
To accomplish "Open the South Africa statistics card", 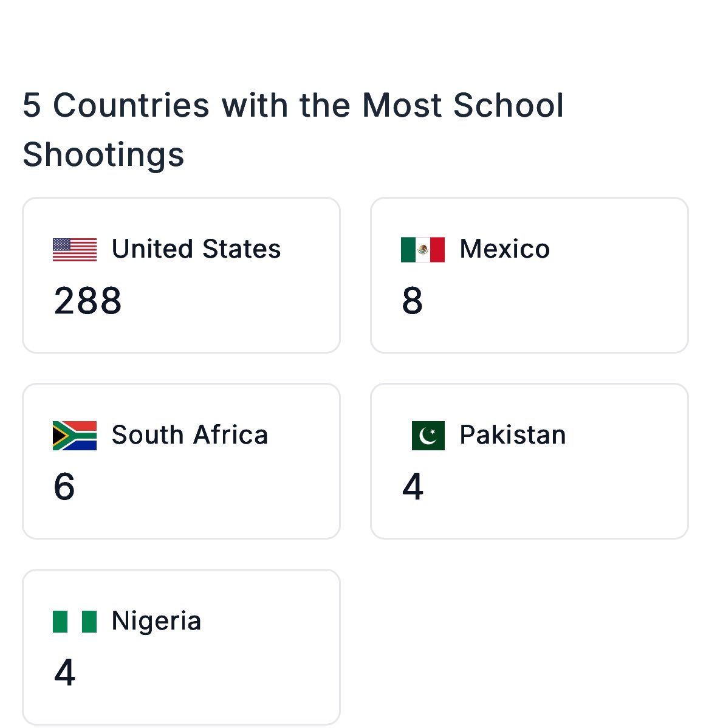I will 182,461.
